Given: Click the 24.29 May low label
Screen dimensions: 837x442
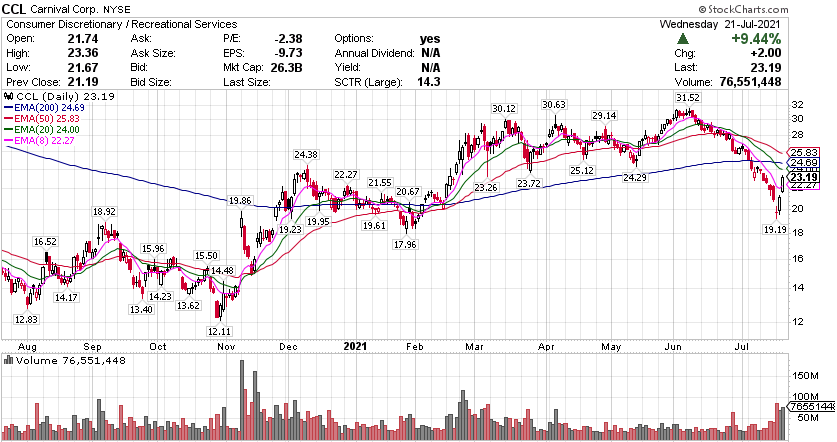Looking at the screenshot, I should [x=635, y=178].
